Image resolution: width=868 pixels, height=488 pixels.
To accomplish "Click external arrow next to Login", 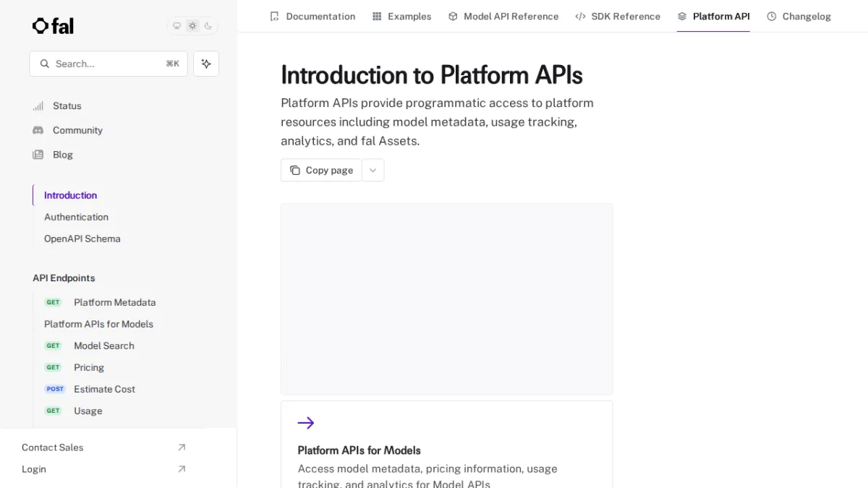I will click(x=182, y=469).
